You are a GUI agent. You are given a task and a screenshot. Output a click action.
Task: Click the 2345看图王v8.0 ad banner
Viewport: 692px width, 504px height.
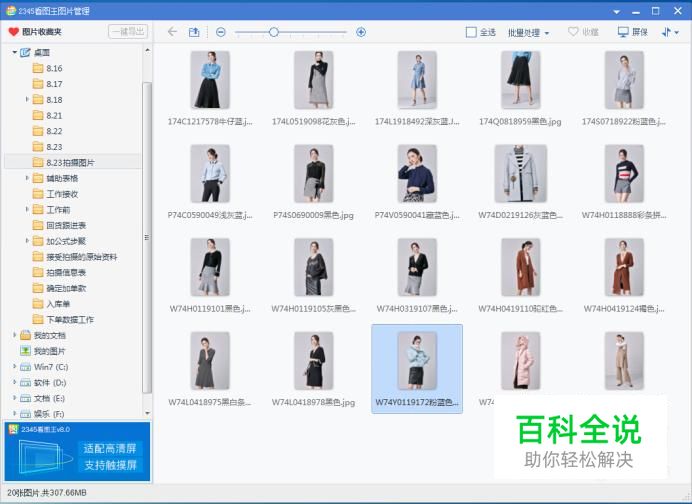point(77,451)
